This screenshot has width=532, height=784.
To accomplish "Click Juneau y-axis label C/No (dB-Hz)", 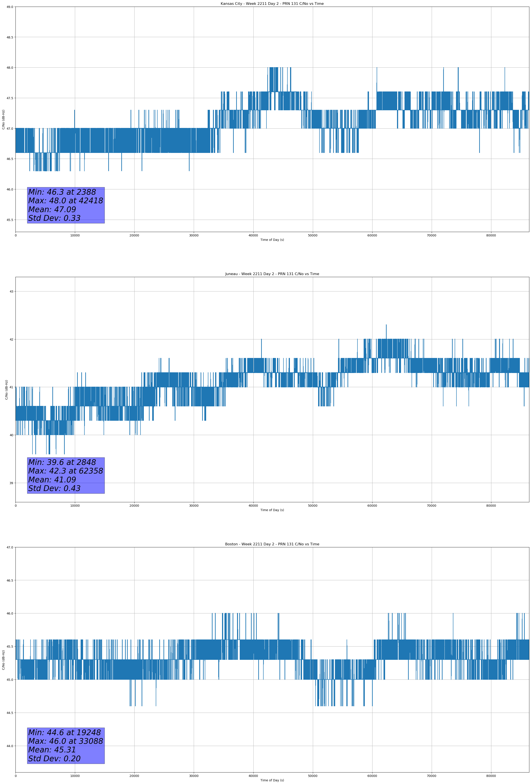I will click(x=6, y=390).
